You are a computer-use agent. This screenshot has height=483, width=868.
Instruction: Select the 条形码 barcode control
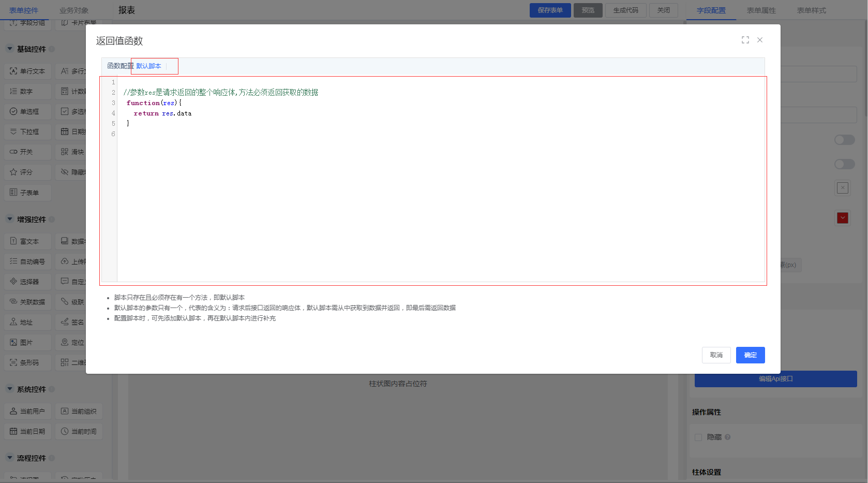click(27, 362)
